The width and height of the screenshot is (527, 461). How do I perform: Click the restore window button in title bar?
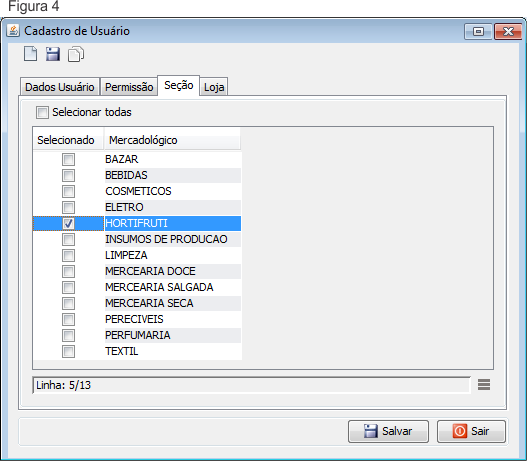point(478,32)
